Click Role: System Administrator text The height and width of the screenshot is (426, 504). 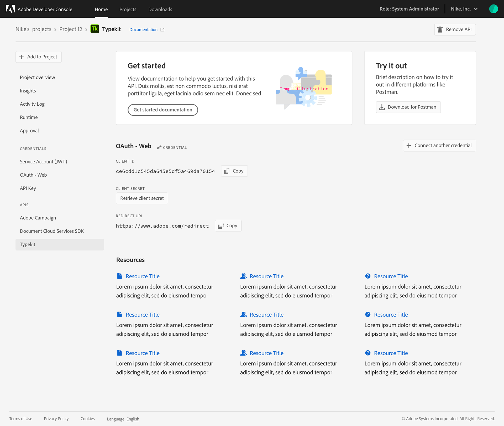[x=409, y=9]
